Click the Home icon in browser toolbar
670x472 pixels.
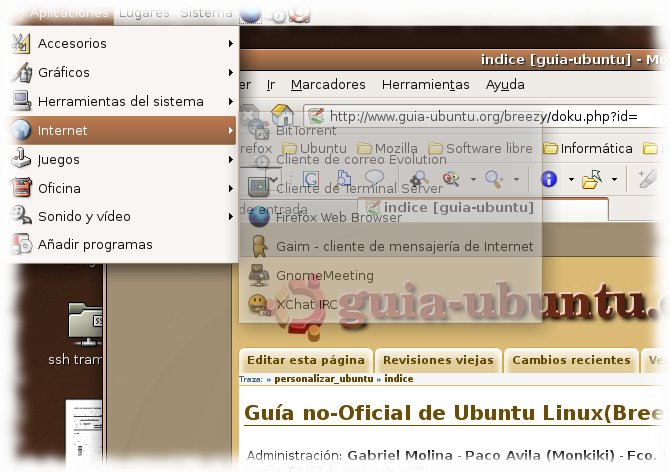(x=283, y=116)
